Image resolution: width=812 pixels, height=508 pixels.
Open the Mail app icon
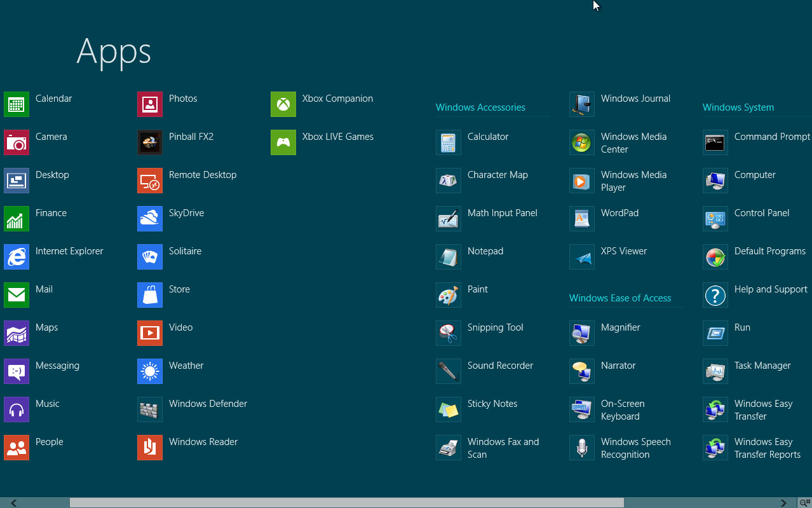point(17,295)
